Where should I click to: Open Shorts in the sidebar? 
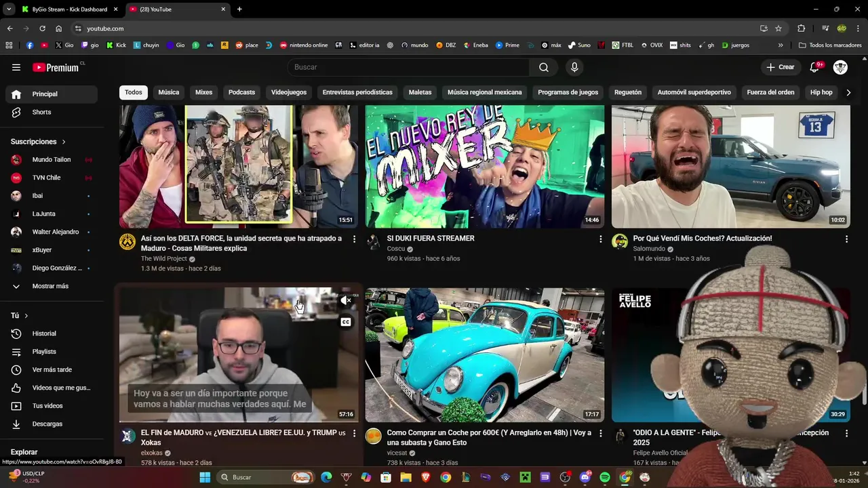click(x=52, y=112)
